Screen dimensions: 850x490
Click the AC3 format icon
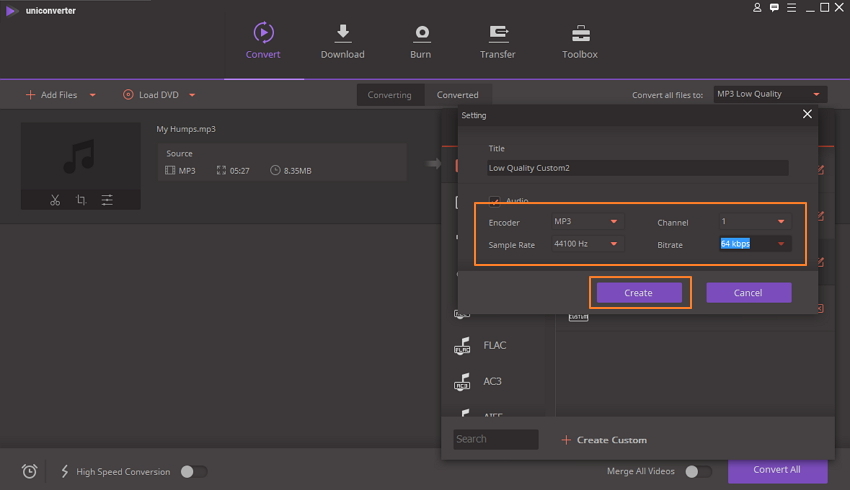[x=462, y=382]
